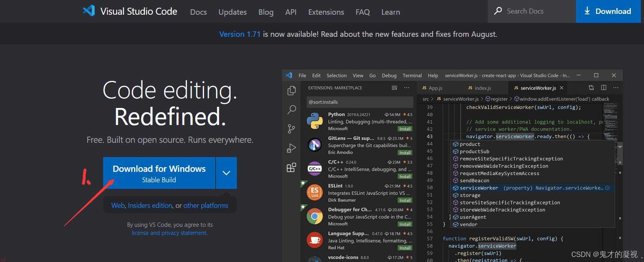This screenshot has width=644, height=262.
Task: Open the Insiders edition link
Action: click(x=150, y=205)
